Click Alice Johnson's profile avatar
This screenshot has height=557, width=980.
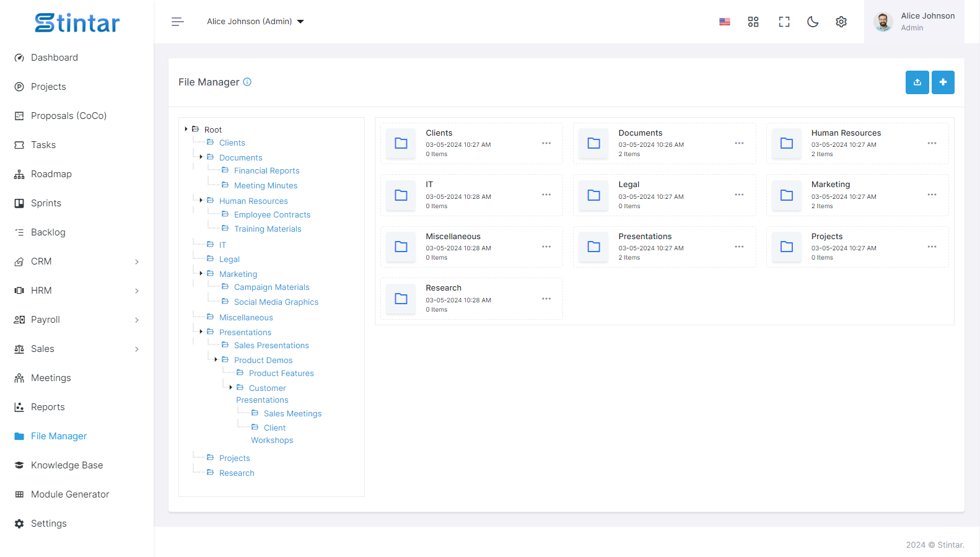tap(883, 22)
